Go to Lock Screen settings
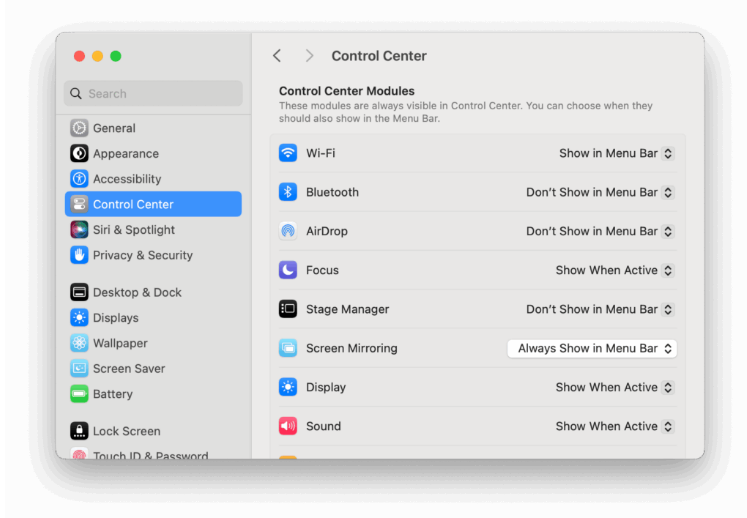Screen dimensions: 747x518 tap(126, 431)
